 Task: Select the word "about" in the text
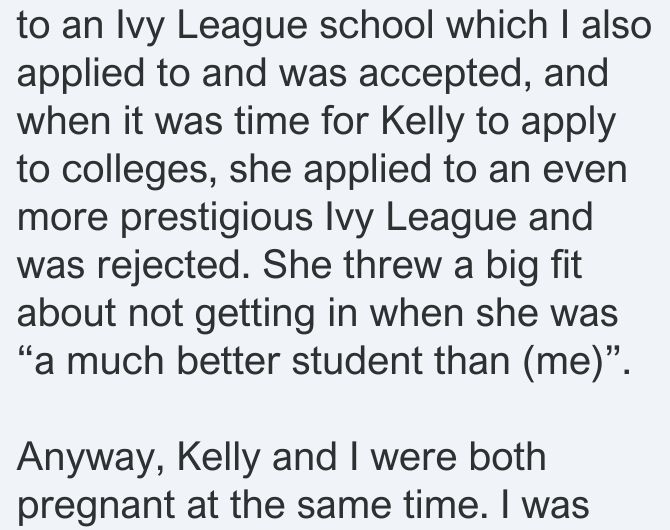click(x=66, y=313)
